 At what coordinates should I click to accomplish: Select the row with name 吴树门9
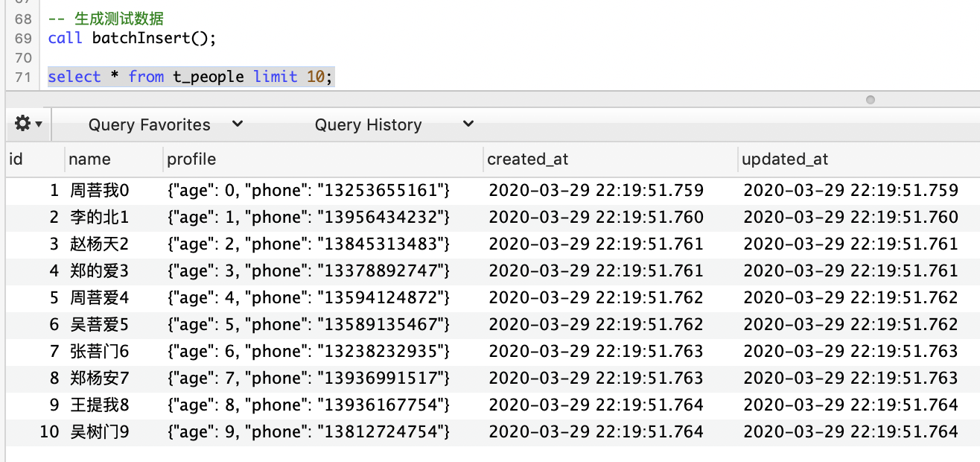[99, 431]
